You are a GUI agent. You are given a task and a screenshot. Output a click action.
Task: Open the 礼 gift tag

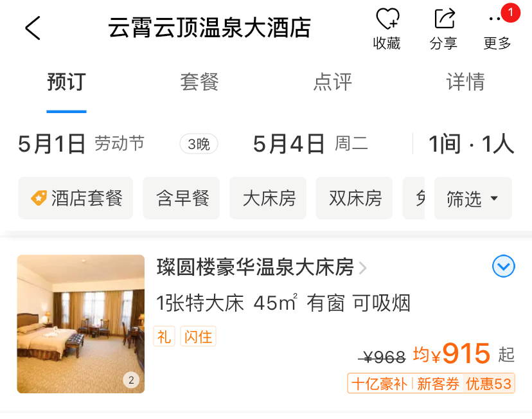coord(164,336)
